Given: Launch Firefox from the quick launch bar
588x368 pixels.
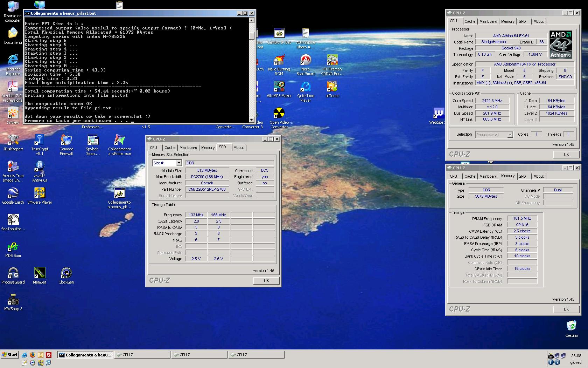Looking at the screenshot, I should pyautogui.click(x=33, y=355).
